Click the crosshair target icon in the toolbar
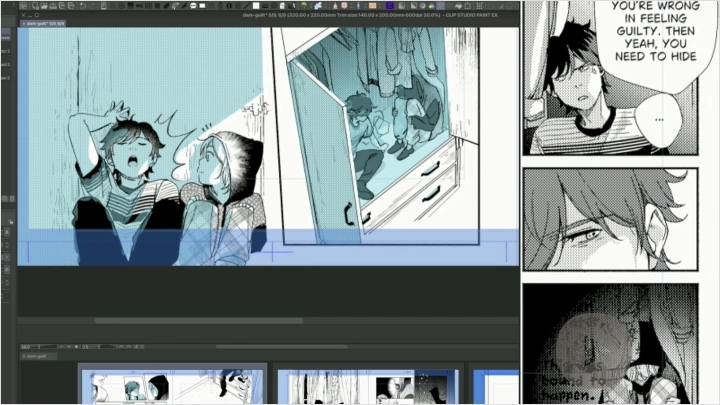 [x=121, y=6]
